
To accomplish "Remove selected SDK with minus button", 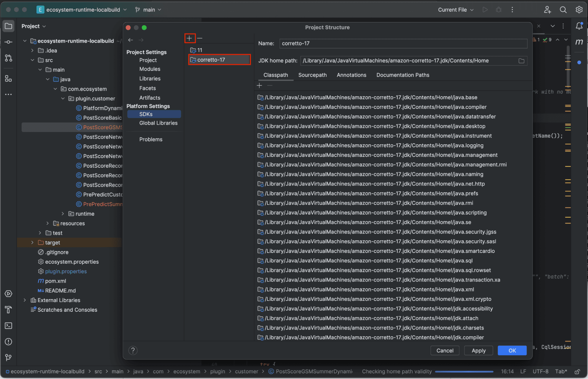I will tap(200, 38).
